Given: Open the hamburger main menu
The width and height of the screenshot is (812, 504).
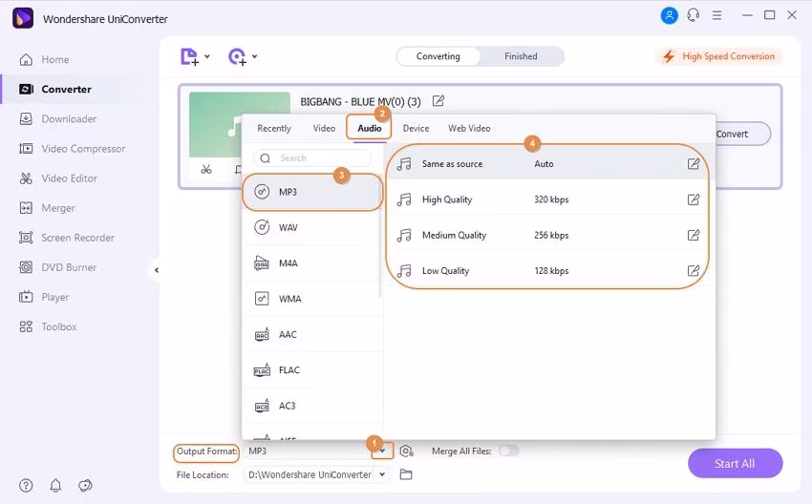Looking at the screenshot, I should tap(716, 15).
